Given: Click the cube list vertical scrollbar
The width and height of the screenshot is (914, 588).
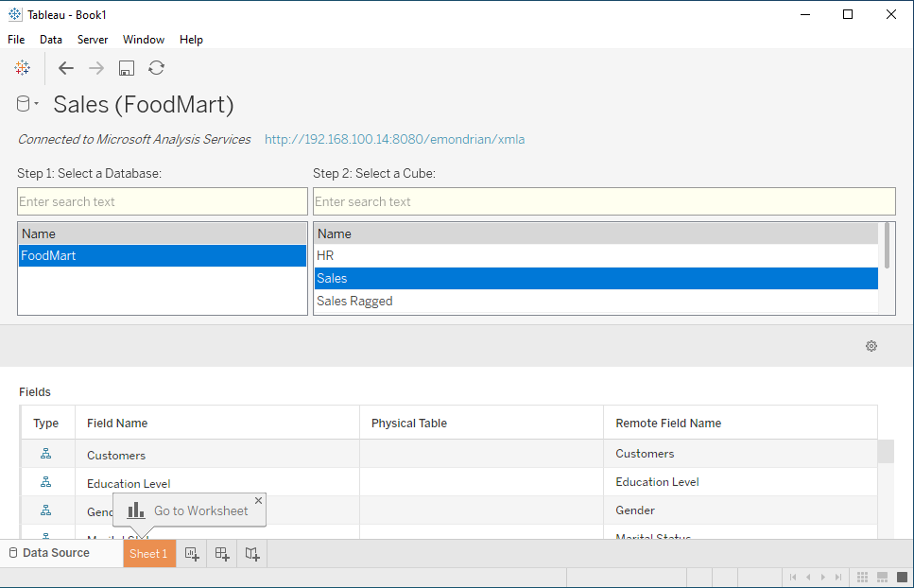Looking at the screenshot, I should coord(887,246).
